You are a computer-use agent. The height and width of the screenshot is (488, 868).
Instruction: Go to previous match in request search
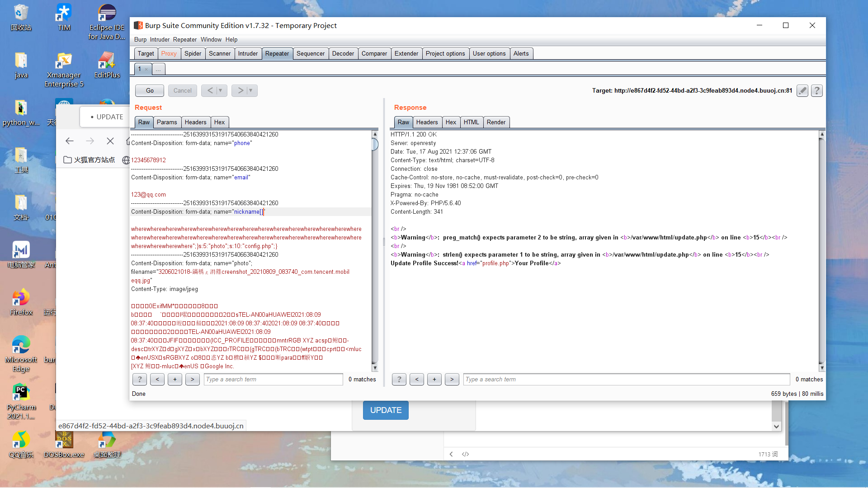coord(157,380)
